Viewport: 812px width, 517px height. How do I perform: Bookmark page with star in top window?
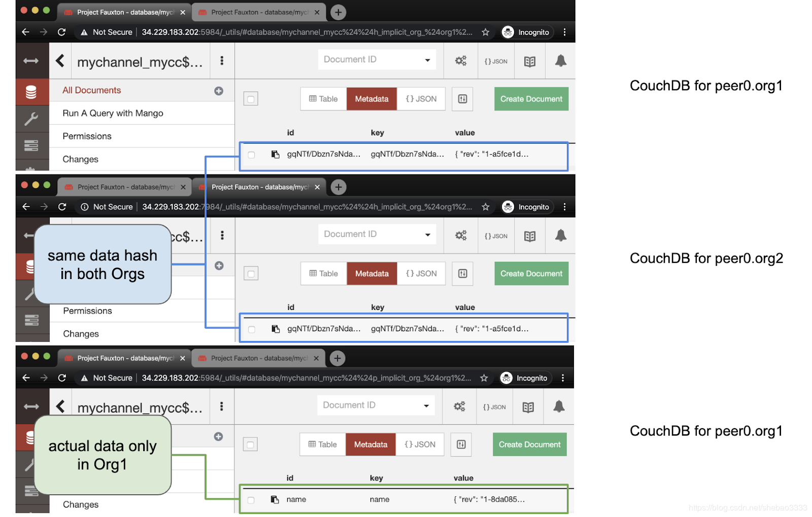click(x=486, y=32)
